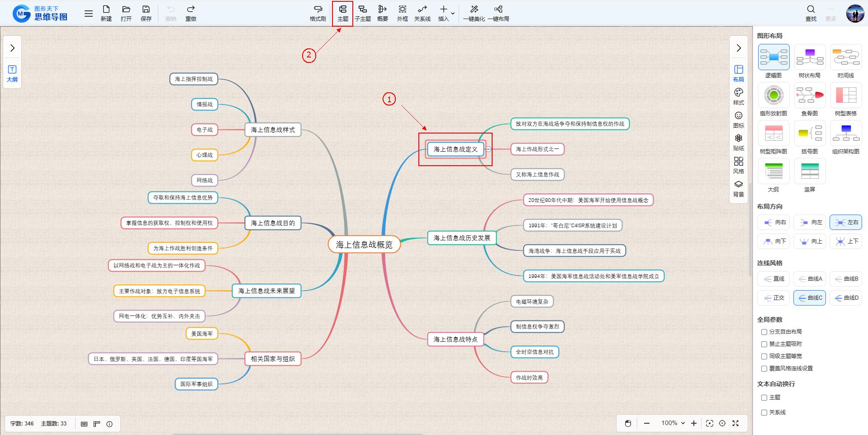Open the 背景 background tab

click(x=738, y=188)
